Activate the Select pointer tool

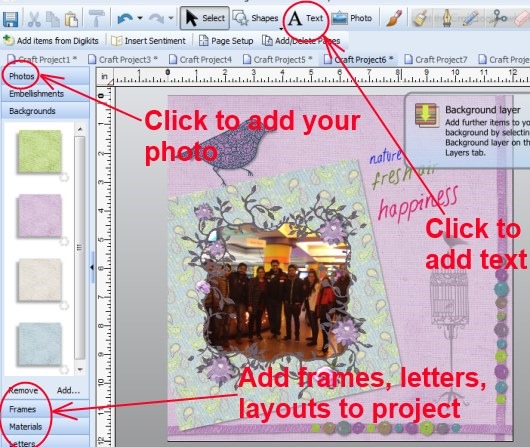(x=205, y=18)
